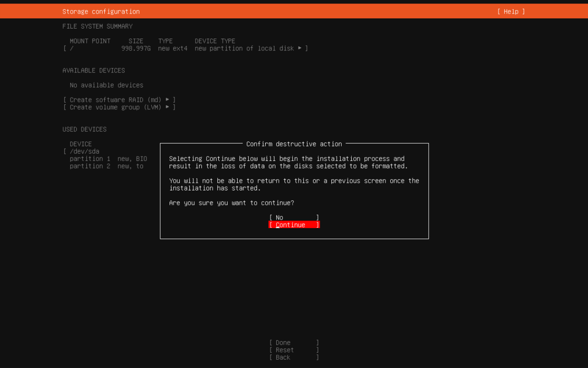Click the 998.997G size value

point(136,48)
